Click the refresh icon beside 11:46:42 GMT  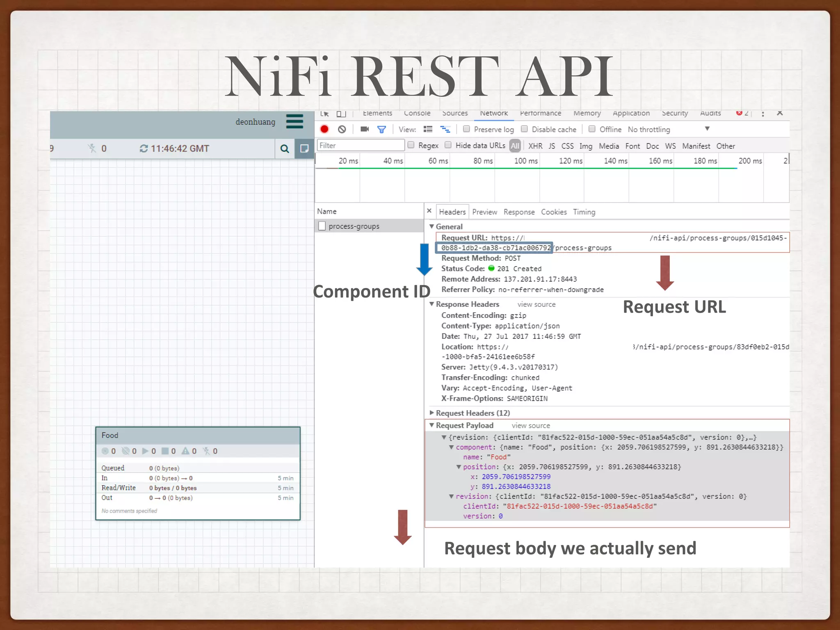144,148
